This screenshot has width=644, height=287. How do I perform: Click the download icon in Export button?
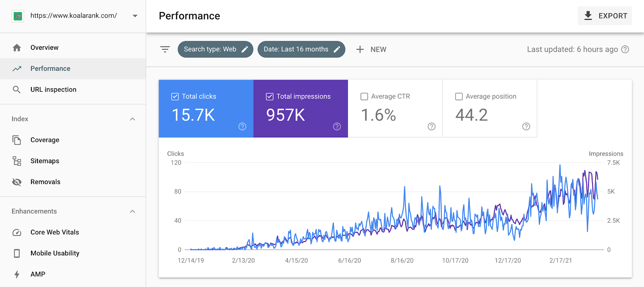coord(588,16)
